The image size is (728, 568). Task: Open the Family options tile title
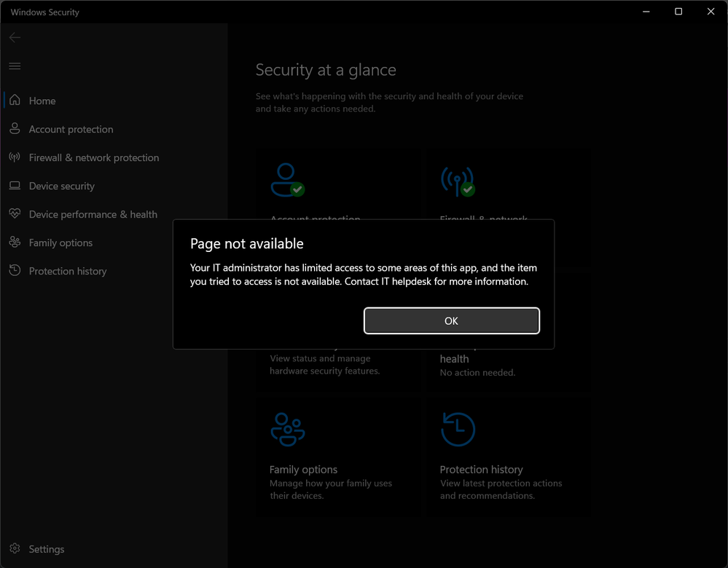pyautogui.click(x=303, y=470)
